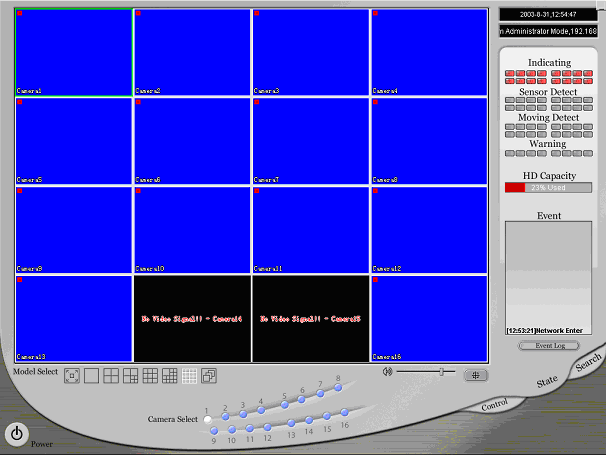Click the overlapping-windows sequence mode icon
The width and height of the screenshot is (606, 455).
point(209,376)
